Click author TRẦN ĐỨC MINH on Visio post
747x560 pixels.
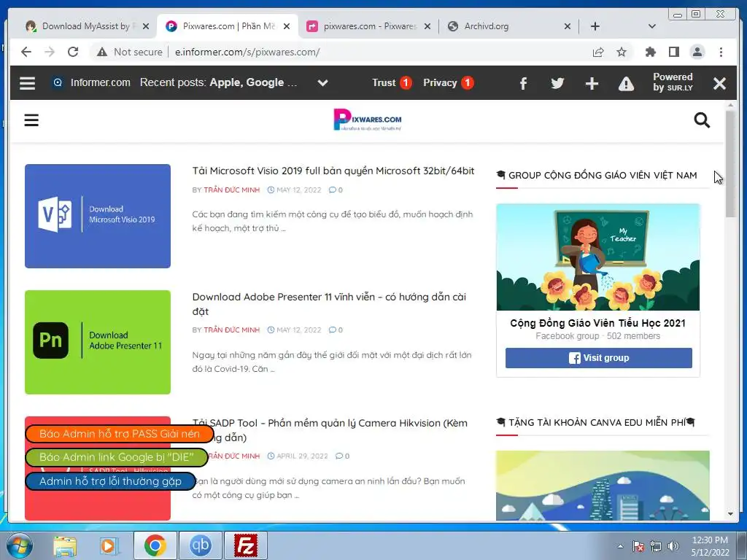pyautogui.click(x=231, y=190)
